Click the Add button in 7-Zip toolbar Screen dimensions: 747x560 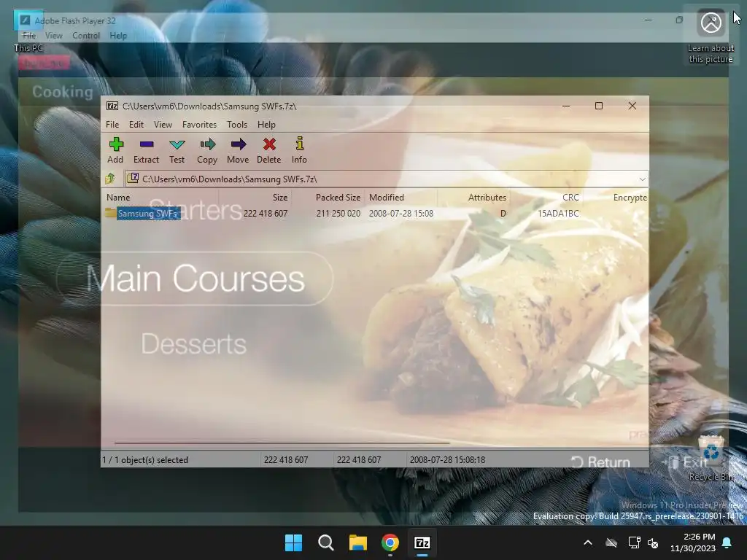[115, 150]
